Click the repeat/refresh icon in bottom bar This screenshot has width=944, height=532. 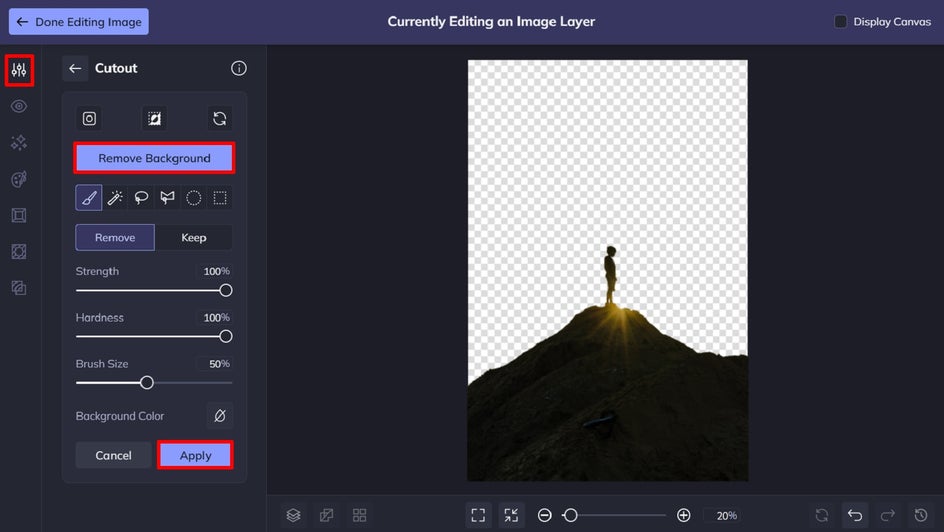tap(822, 515)
